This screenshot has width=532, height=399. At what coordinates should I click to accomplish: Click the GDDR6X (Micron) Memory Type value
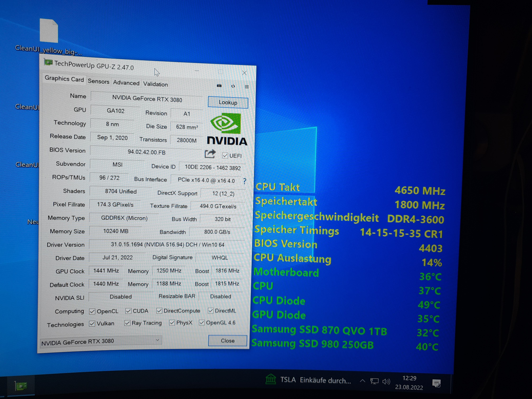click(x=124, y=218)
